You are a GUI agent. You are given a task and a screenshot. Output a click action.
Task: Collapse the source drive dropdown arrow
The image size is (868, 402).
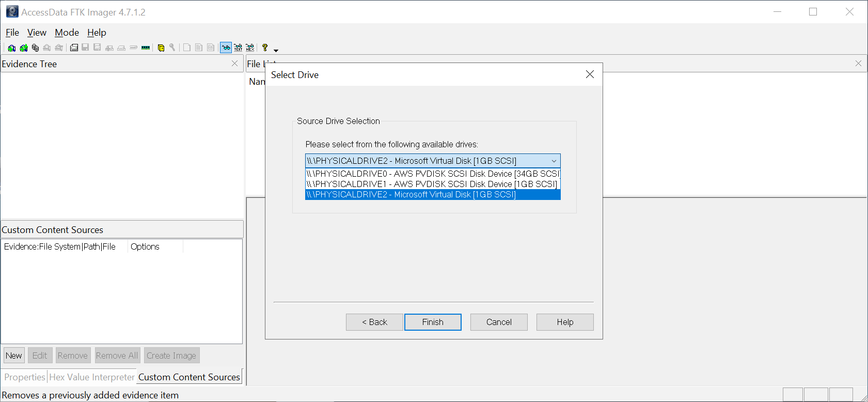(x=554, y=161)
